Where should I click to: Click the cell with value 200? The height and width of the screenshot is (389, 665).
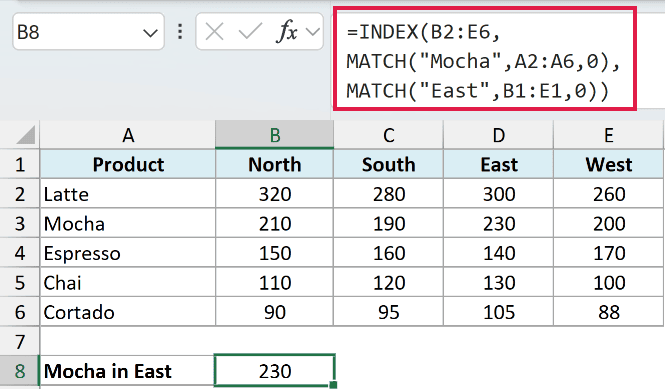tap(608, 224)
